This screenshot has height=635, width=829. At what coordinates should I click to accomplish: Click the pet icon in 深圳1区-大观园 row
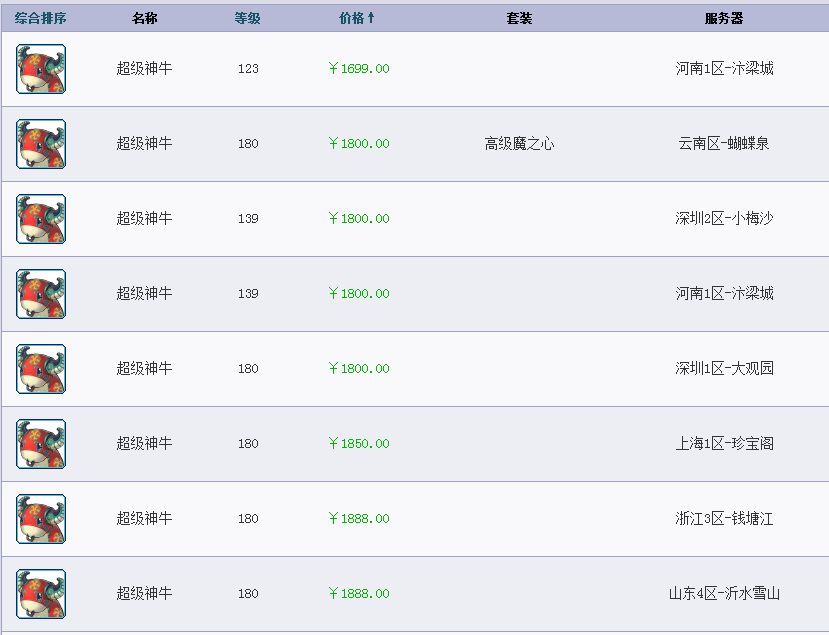point(41,369)
